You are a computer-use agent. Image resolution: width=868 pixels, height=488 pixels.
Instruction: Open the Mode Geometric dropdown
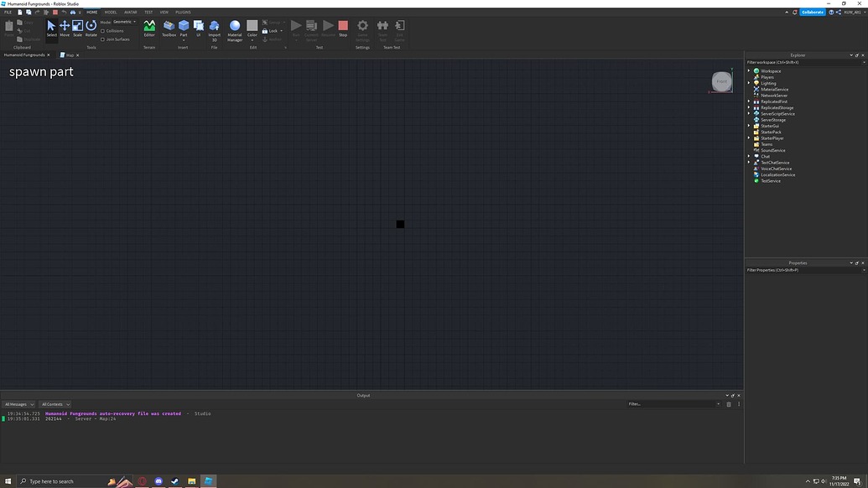(123, 22)
